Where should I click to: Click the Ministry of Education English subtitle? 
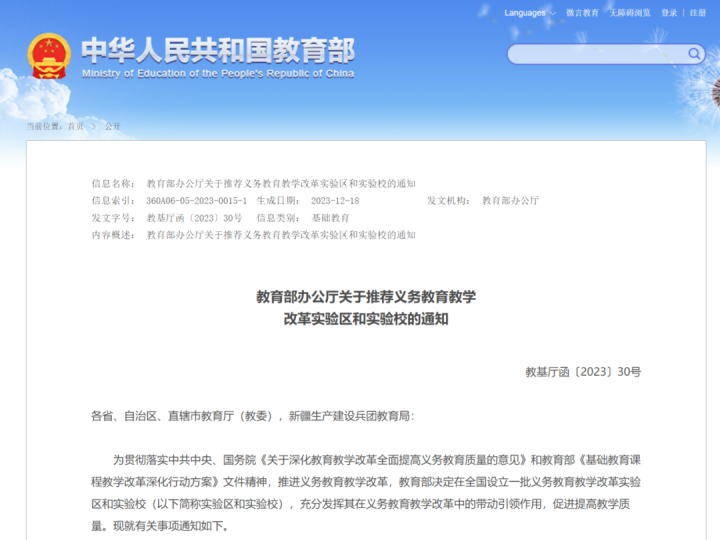click(x=218, y=73)
